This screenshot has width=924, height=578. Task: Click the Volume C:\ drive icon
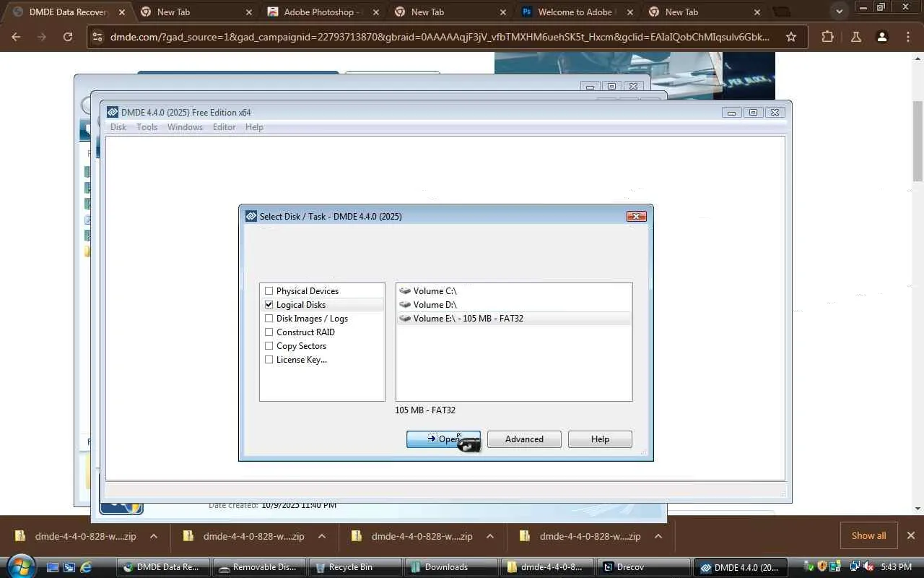[405, 291]
